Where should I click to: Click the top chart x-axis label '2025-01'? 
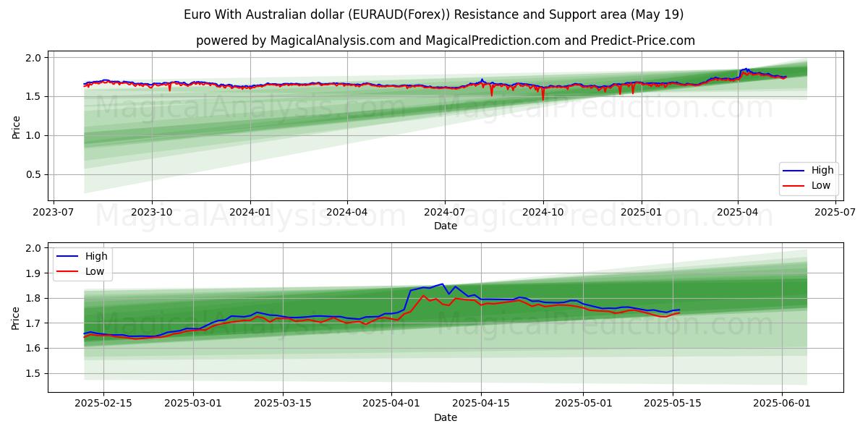[x=641, y=212]
